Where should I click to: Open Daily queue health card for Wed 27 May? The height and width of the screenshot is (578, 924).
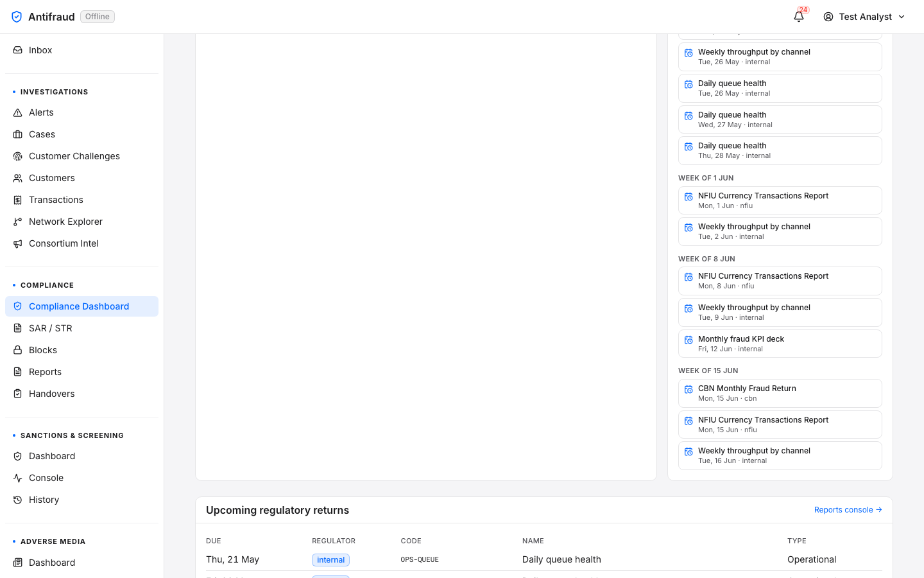click(x=780, y=119)
